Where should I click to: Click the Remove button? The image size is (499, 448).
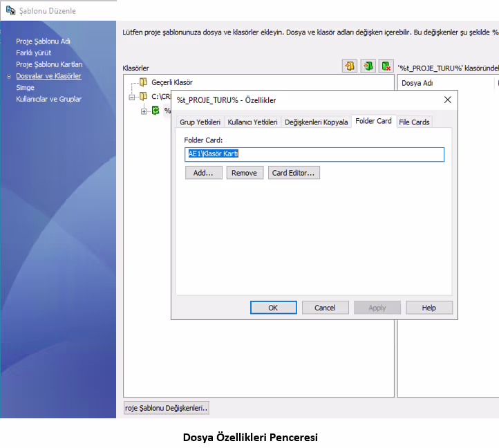pyautogui.click(x=245, y=173)
